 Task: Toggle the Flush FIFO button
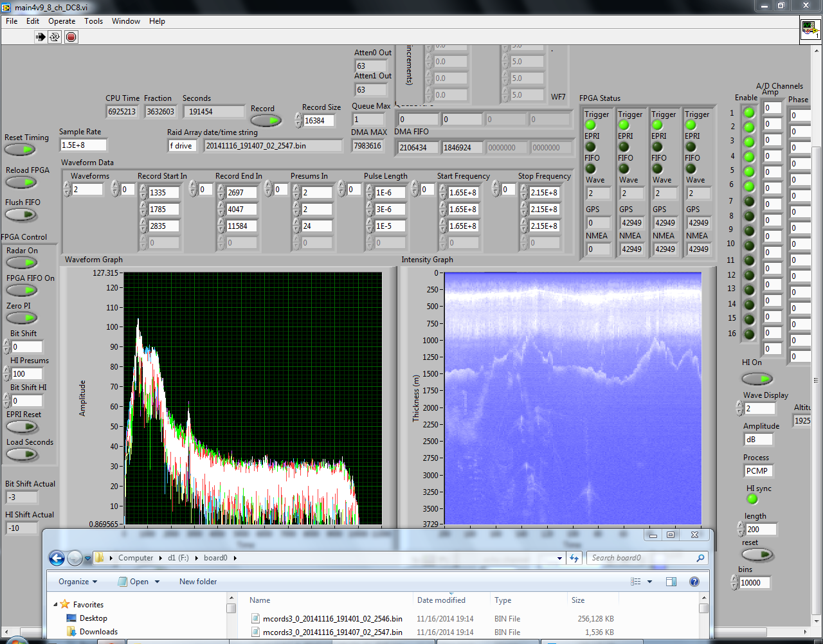coord(21,215)
